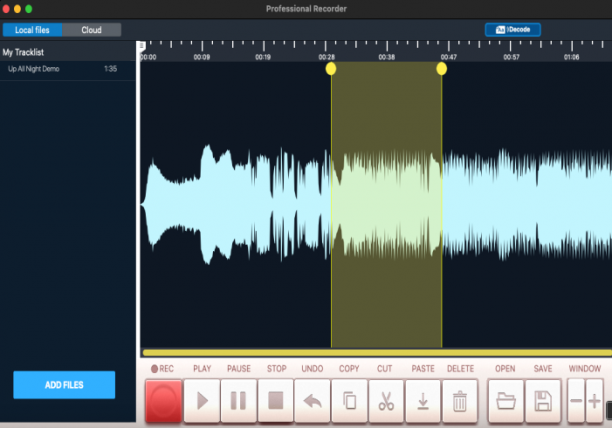Image resolution: width=612 pixels, height=428 pixels.
Task: Start recording with the red REC button
Action: point(164,401)
